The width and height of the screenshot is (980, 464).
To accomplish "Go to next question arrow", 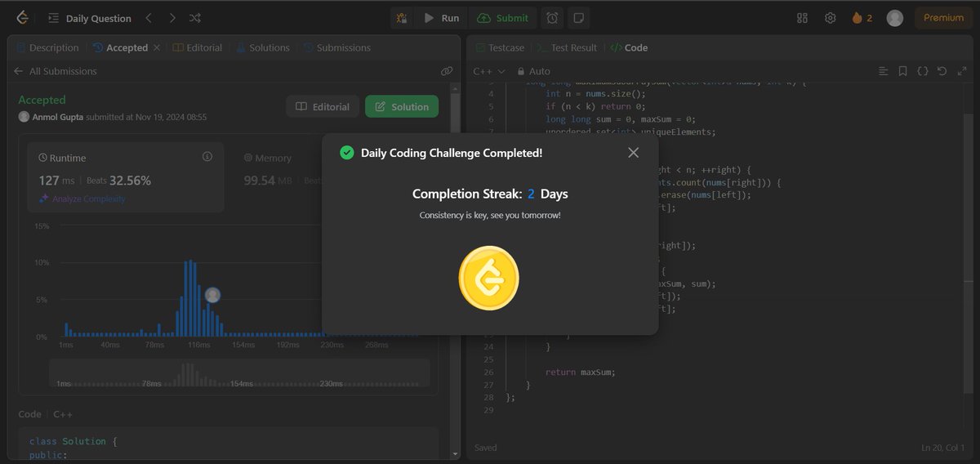I will (x=171, y=18).
